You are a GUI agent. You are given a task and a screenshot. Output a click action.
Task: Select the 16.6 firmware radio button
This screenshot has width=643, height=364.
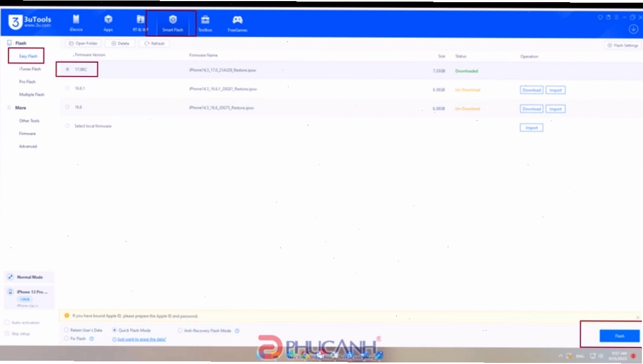pyautogui.click(x=67, y=107)
